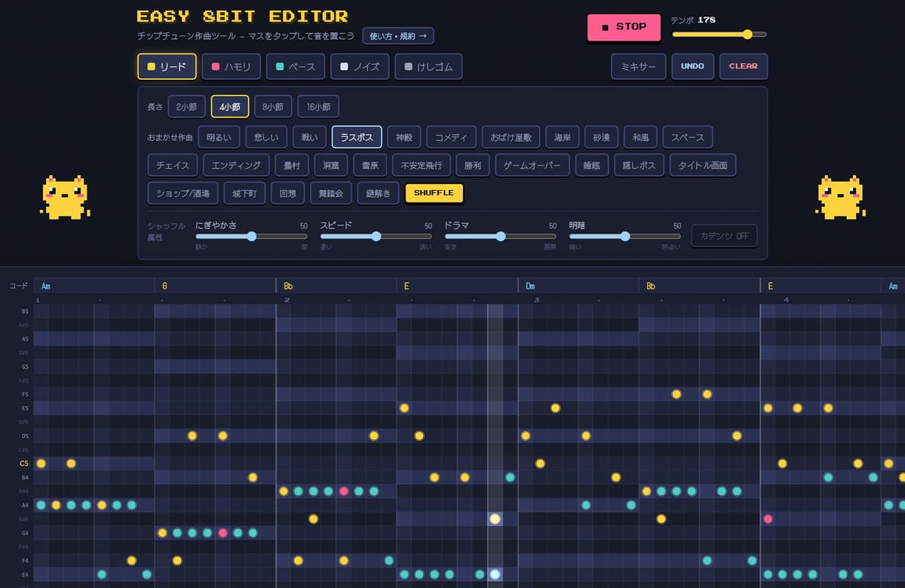Generate a 悲しい style tune

(x=268, y=137)
